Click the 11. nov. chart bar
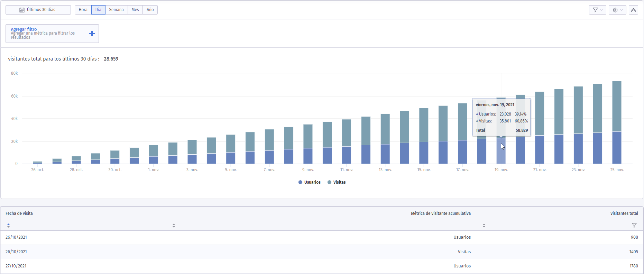The image size is (644, 274). click(347, 141)
